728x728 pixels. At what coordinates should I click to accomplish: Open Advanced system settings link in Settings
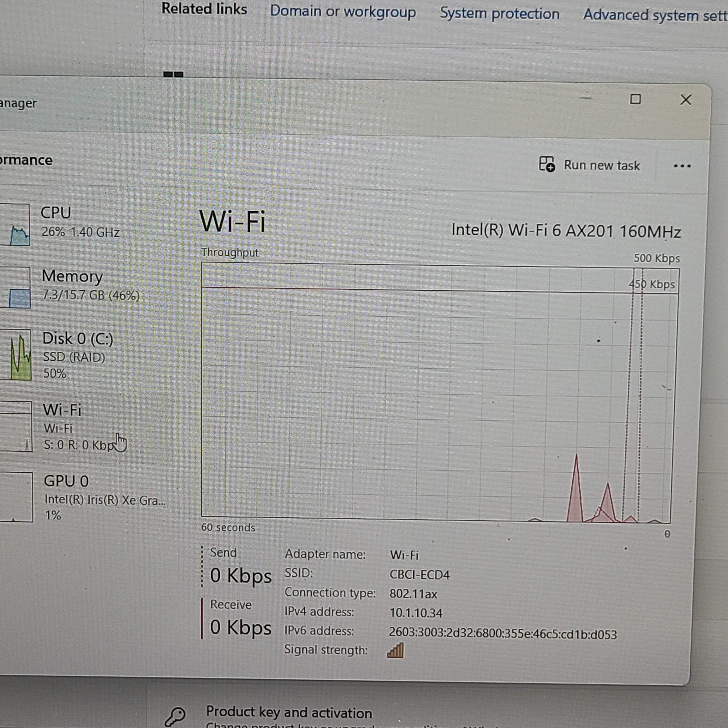tap(655, 15)
